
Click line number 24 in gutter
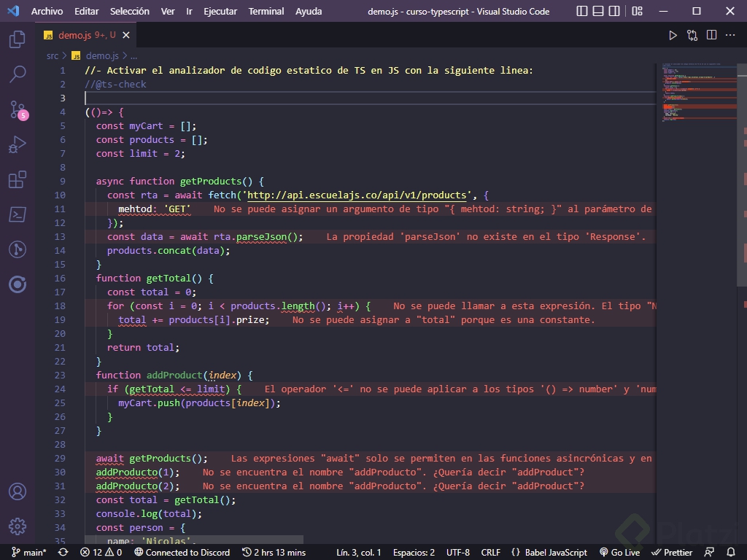[x=60, y=389]
